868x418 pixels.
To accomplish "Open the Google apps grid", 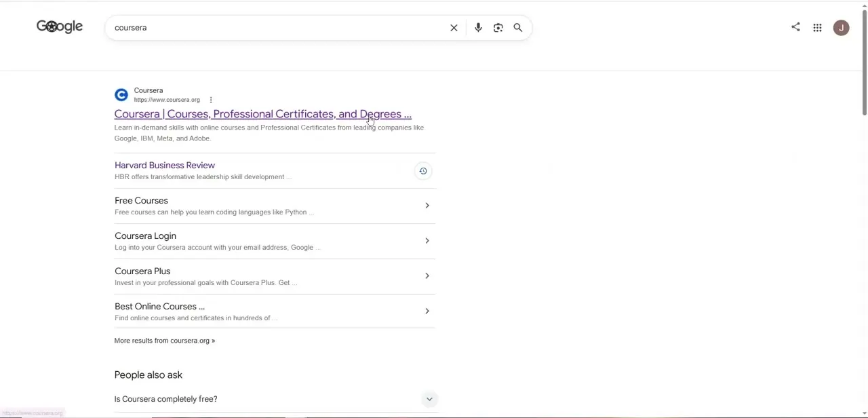I will click(818, 28).
